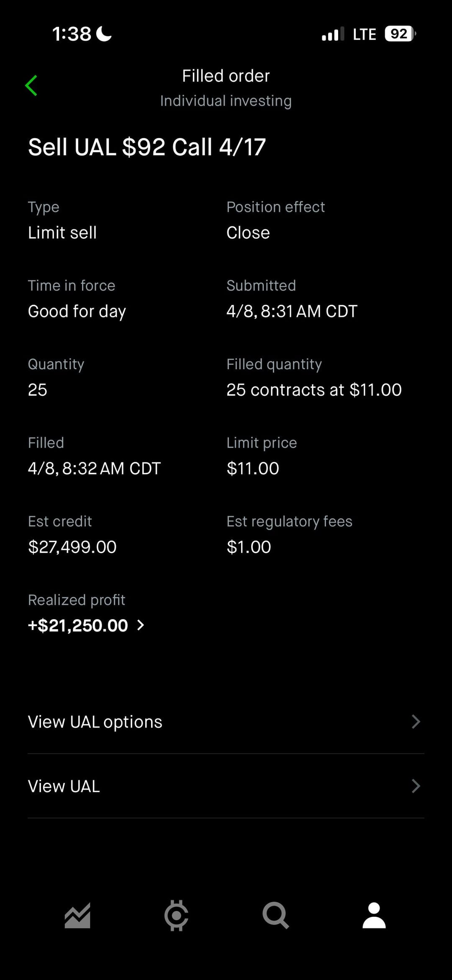Viewport: 452px width, 980px height.
Task: Open the account profile tab
Action: point(374,916)
